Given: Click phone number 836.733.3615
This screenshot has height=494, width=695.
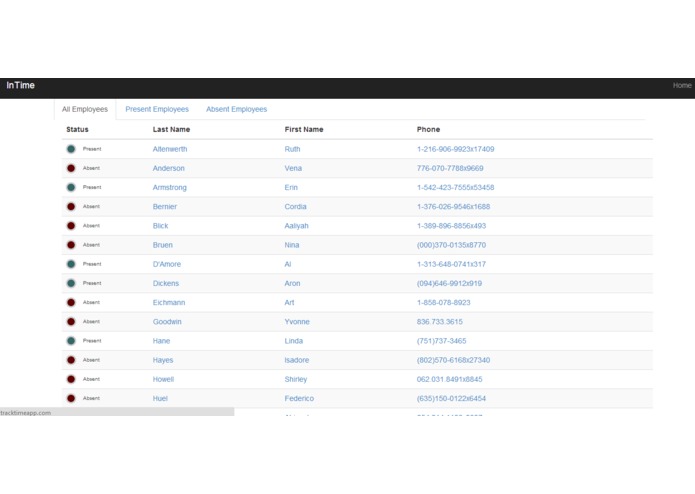Looking at the screenshot, I should pos(440,322).
